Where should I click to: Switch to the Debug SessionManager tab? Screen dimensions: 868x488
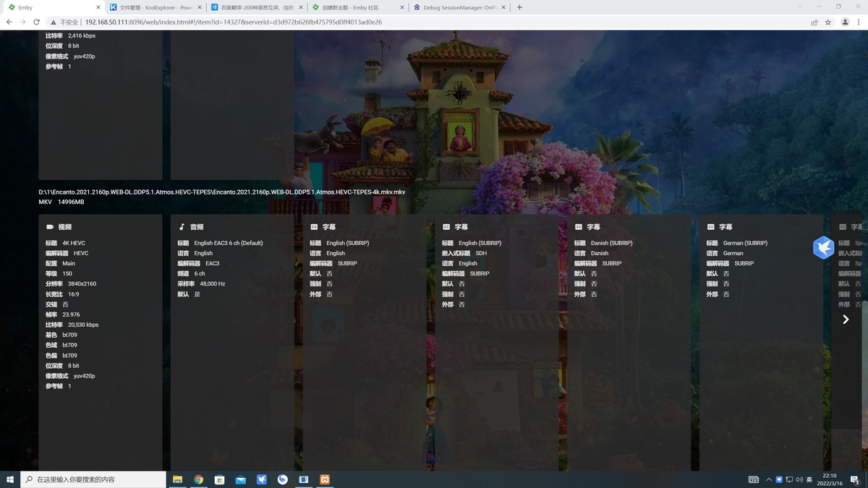[456, 8]
